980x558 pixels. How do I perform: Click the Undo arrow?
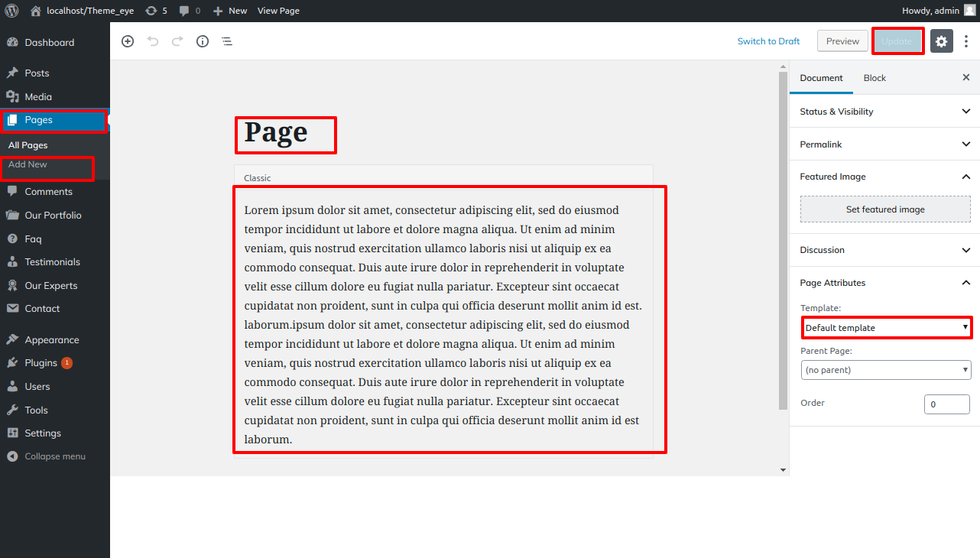click(x=153, y=41)
